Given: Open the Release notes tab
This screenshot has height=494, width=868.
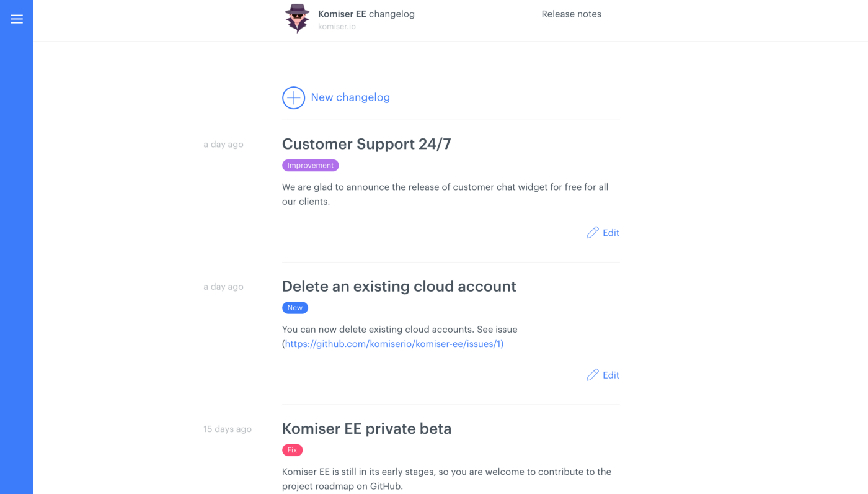Looking at the screenshot, I should 571,14.
